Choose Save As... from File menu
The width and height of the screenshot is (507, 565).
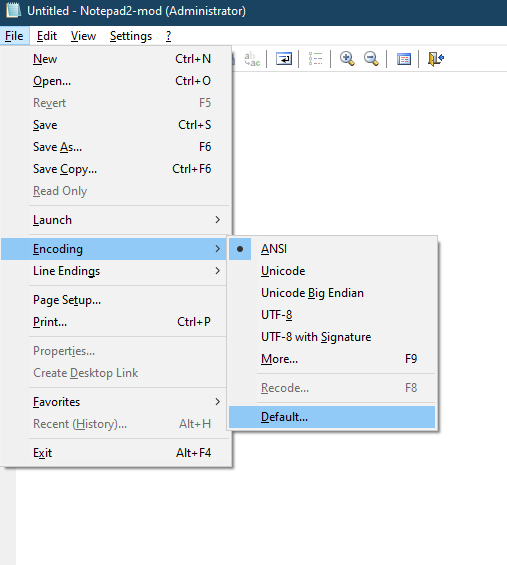pos(115,147)
